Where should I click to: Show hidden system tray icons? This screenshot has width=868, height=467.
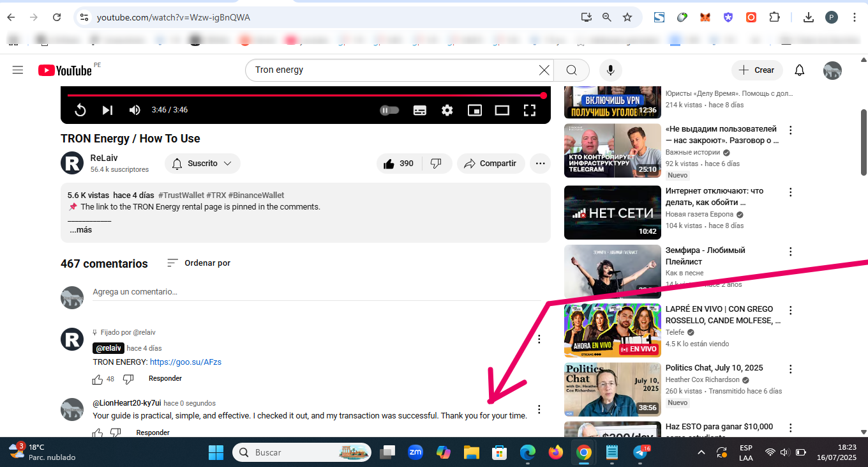coord(701,452)
